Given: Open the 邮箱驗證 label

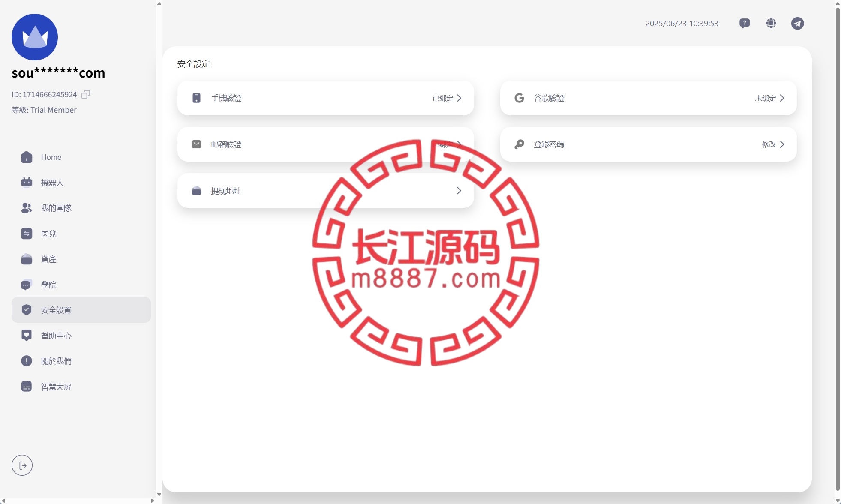Looking at the screenshot, I should (x=226, y=144).
